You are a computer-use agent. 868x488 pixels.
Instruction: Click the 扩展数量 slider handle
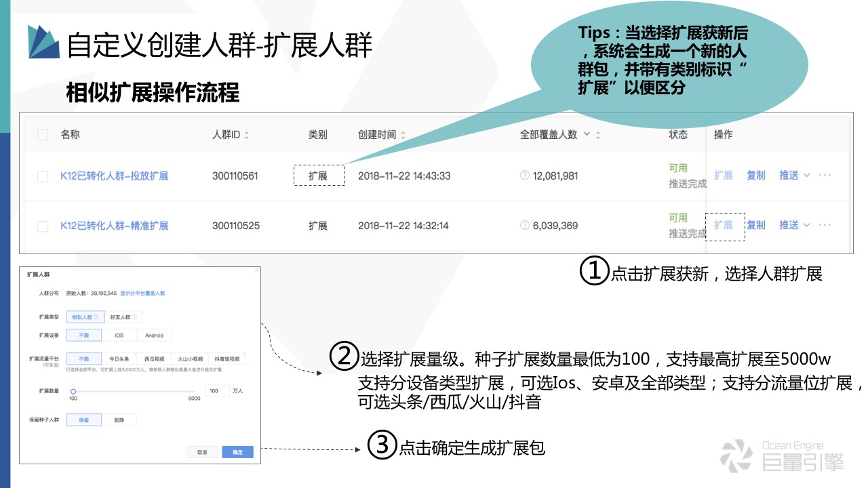click(x=73, y=391)
